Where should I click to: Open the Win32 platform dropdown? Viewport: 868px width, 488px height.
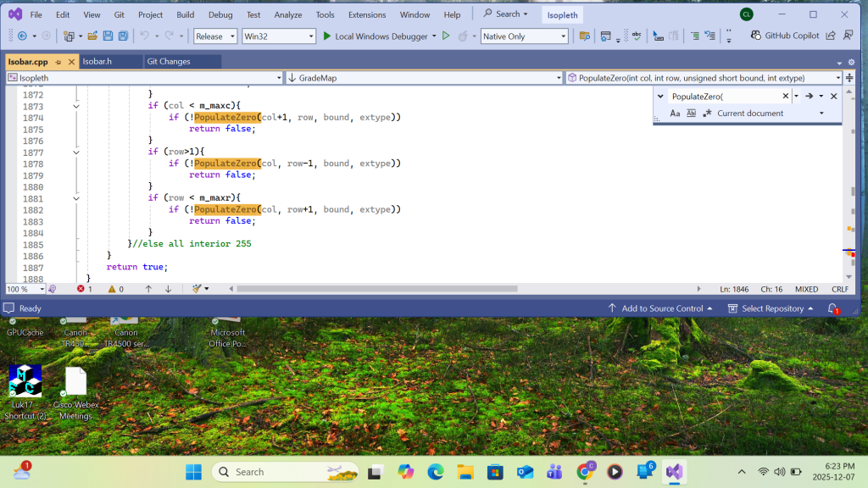click(278, 36)
